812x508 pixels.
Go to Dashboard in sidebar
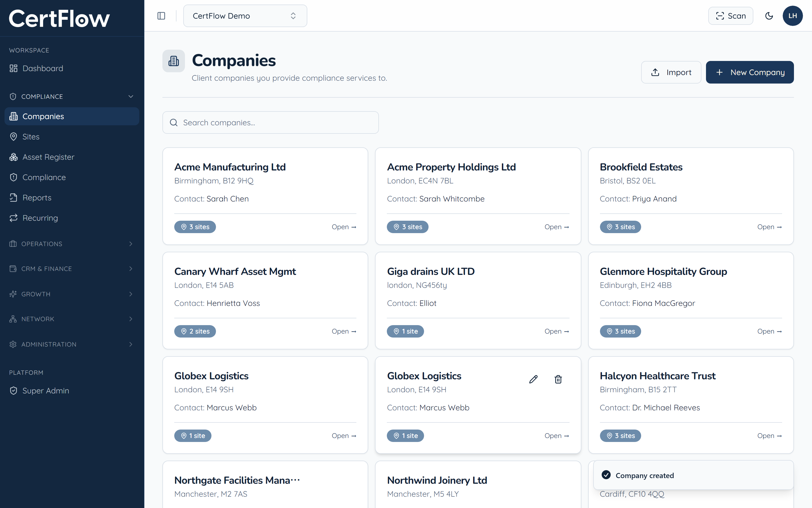(x=72, y=68)
